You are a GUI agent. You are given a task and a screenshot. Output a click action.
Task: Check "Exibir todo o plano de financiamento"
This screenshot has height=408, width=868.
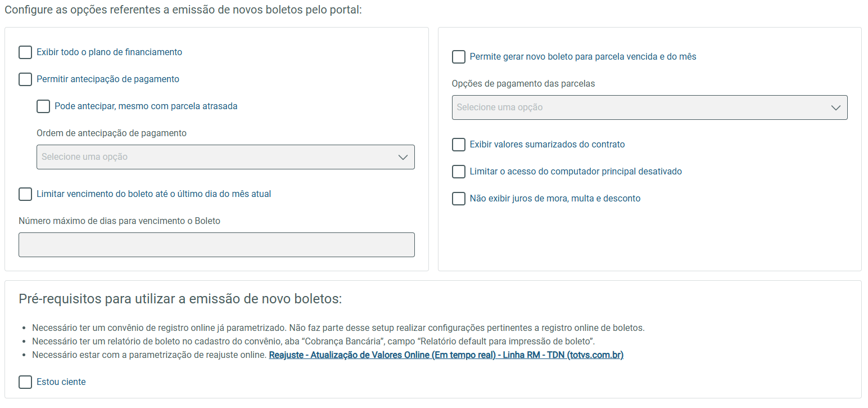pos(25,52)
